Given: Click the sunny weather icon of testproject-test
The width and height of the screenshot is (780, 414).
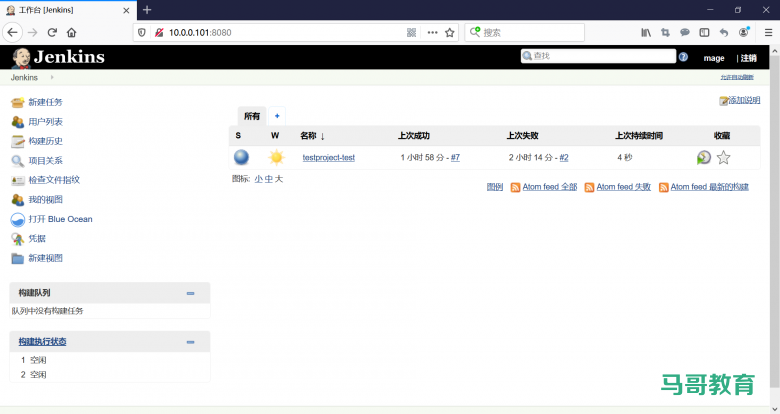Looking at the screenshot, I should 276,158.
